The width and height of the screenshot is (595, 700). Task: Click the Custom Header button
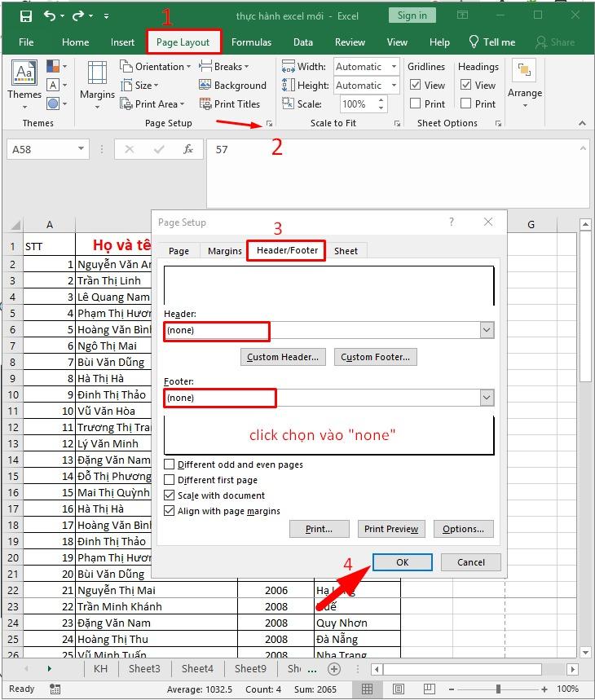click(x=283, y=357)
